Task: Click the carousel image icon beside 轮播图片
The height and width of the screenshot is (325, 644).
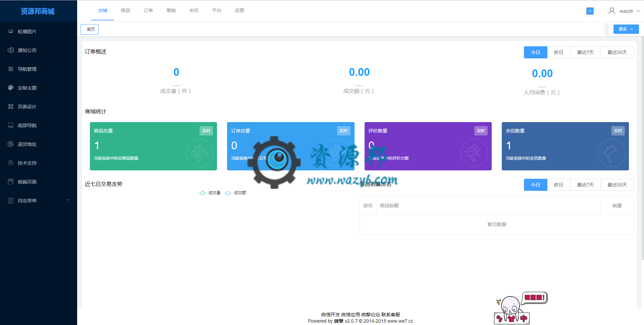Action: [11, 31]
